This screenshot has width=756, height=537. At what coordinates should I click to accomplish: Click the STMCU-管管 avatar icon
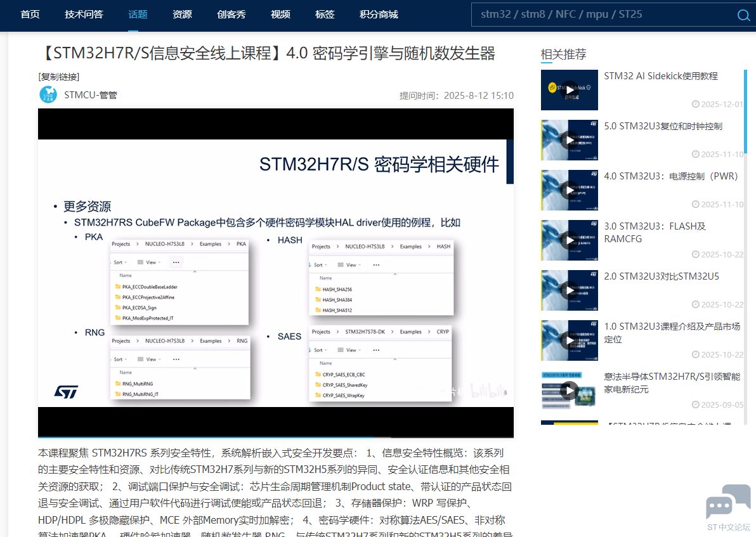pyautogui.click(x=48, y=94)
